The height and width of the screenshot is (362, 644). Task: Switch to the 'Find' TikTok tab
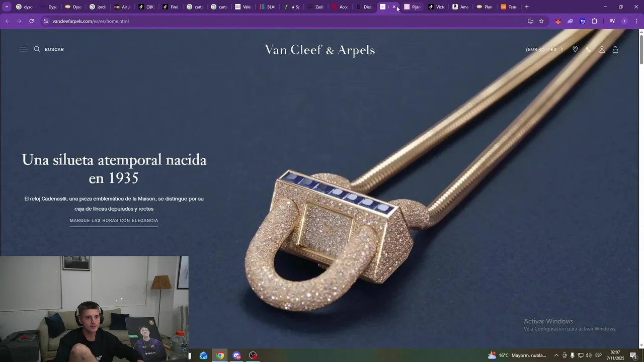point(171,7)
